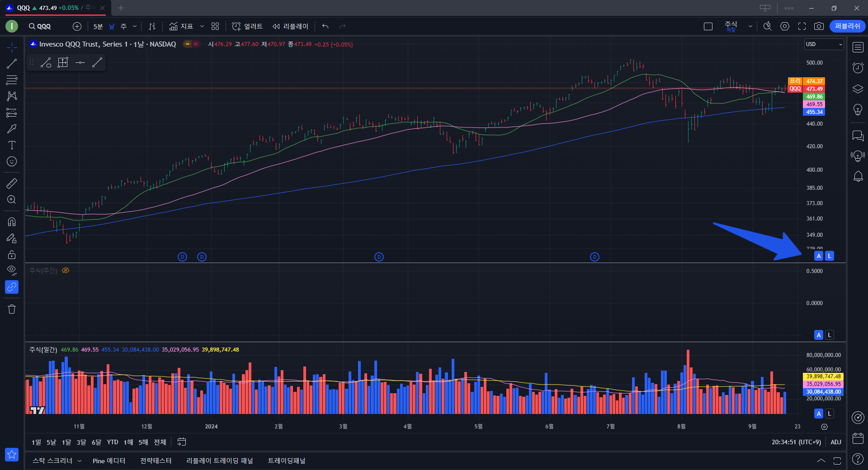Open the Fibonacci retracement tools

tap(12, 80)
